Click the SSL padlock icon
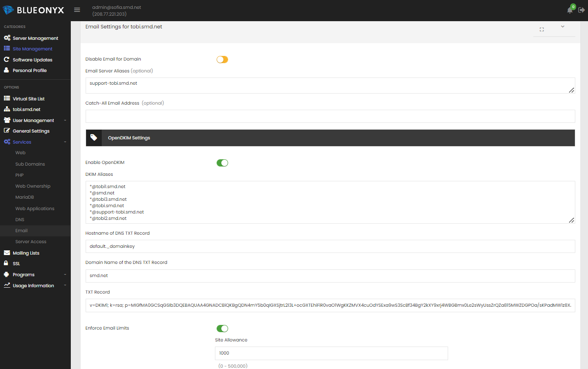The width and height of the screenshot is (588, 369). pos(6,263)
